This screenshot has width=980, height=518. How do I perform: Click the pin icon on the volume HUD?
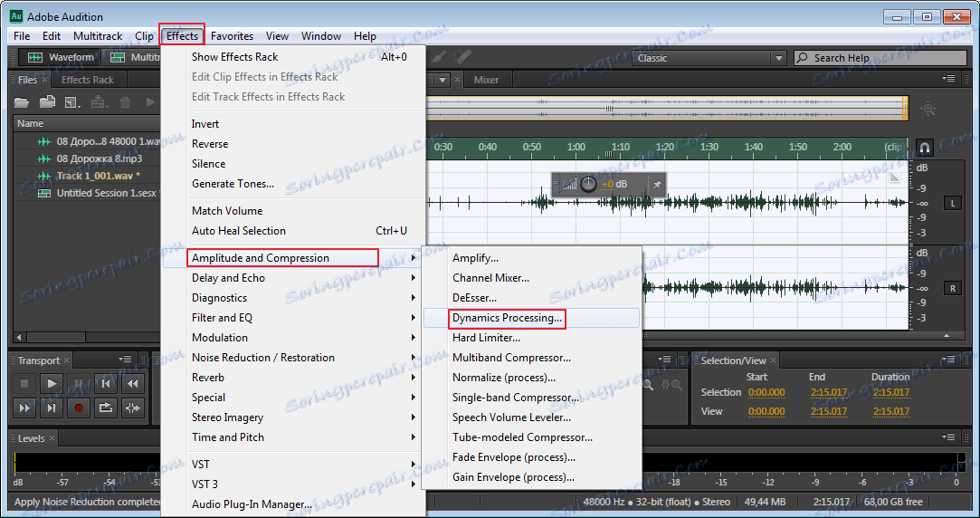pyautogui.click(x=657, y=184)
